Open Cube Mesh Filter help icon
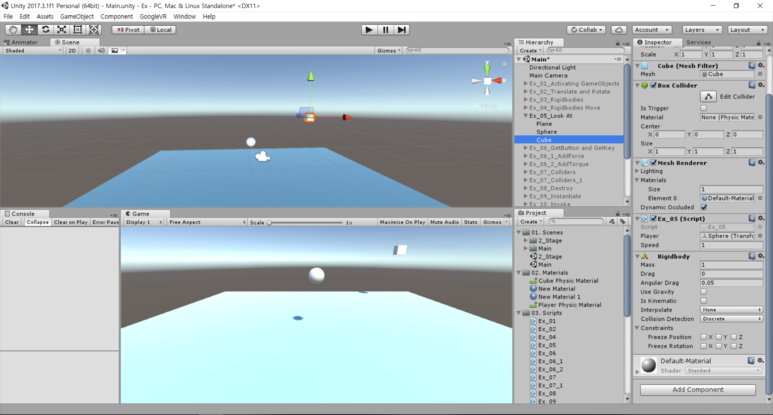Screen dimensions: 773x415 (752, 66)
